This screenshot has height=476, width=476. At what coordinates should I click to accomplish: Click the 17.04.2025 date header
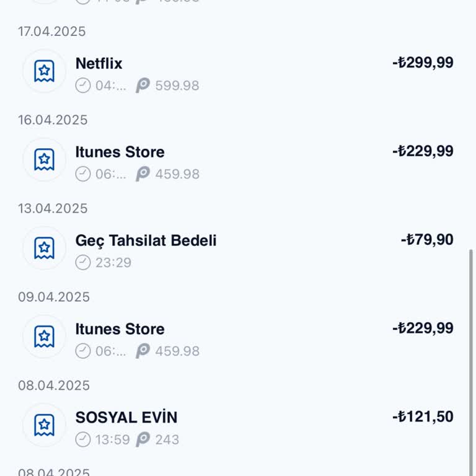pyautogui.click(x=52, y=32)
